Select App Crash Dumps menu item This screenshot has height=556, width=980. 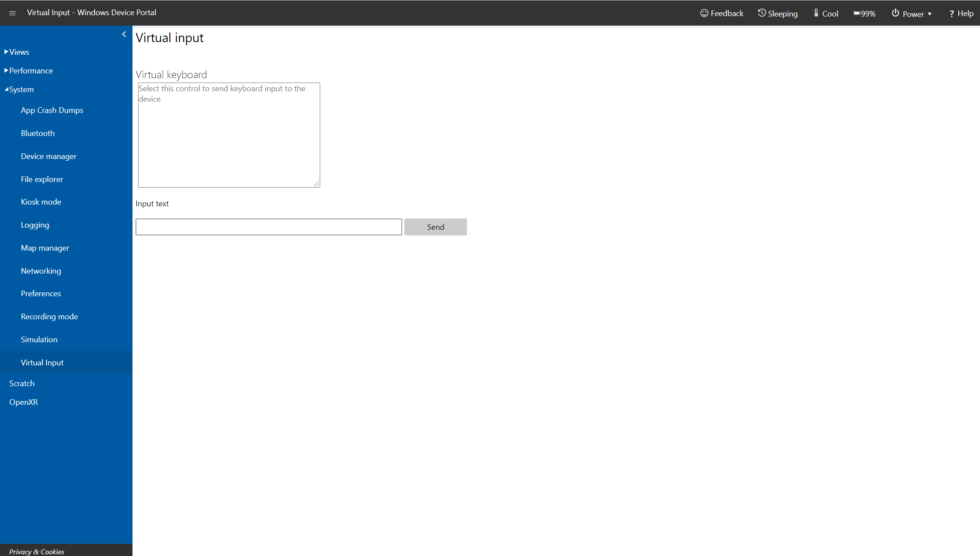53,110
